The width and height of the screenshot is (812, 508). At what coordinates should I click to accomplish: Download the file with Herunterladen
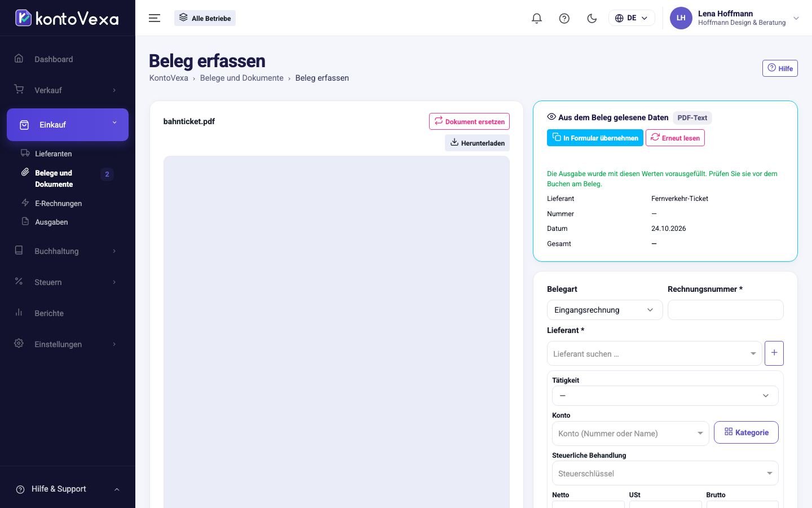[477, 143]
